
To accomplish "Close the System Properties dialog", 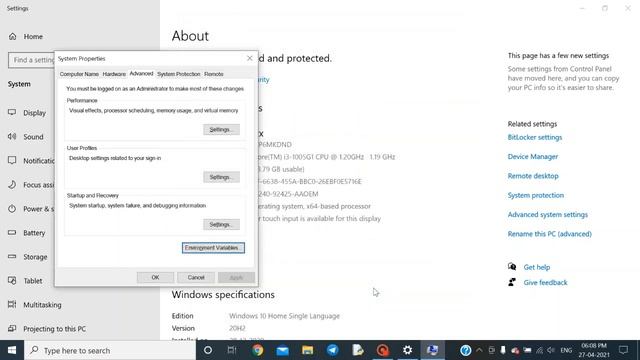I will click(250, 58).
